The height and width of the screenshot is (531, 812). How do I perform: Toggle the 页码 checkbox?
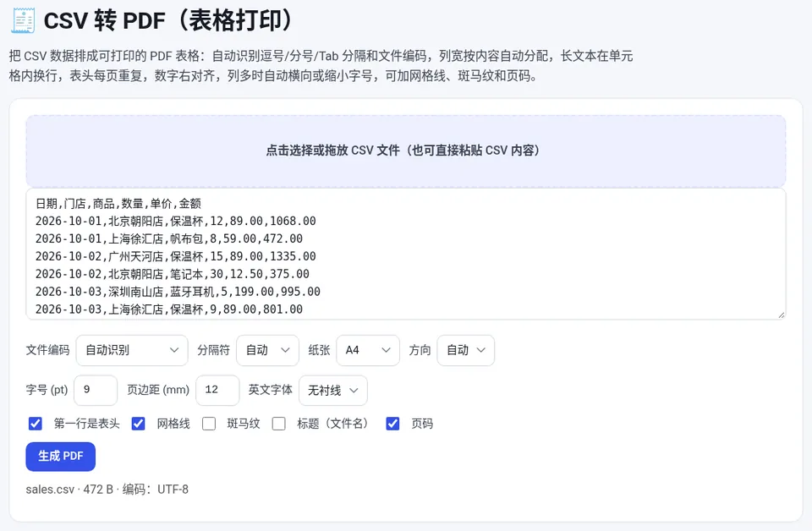393,424
